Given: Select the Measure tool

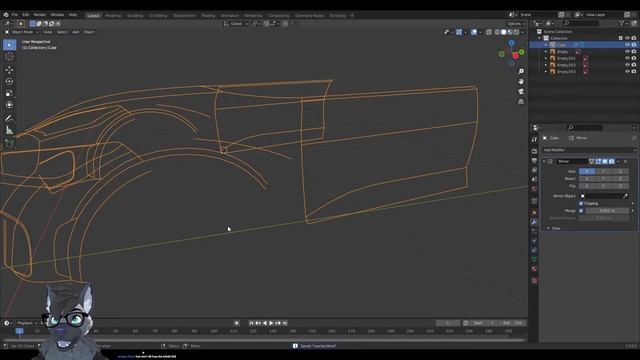Looking at the screenshot, I should coord(9,130).
